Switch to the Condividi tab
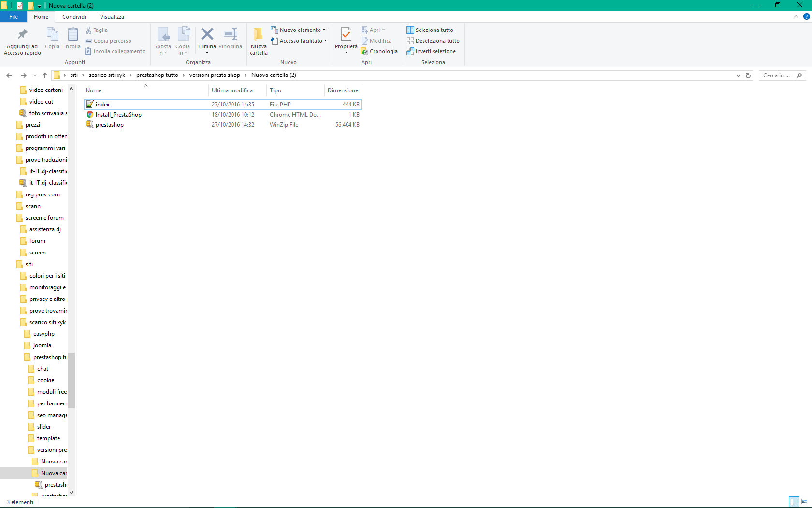 pyautogui.click(x=74, y=17)
